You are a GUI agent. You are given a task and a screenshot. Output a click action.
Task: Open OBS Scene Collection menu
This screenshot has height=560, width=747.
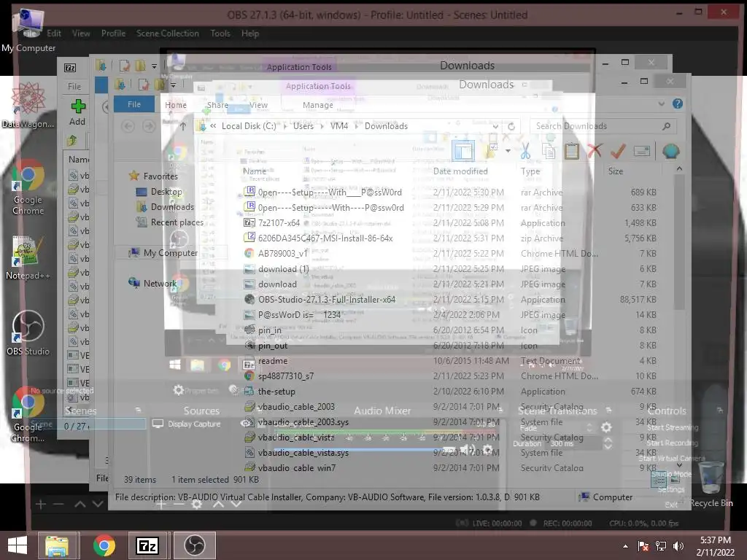(168, 34)
